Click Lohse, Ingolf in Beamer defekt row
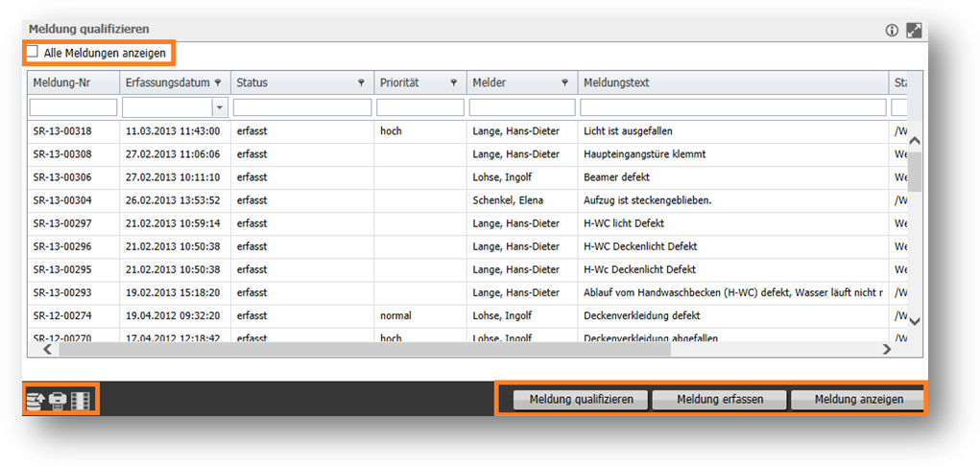Screen dimensions: 980x466 pos(502,177)
